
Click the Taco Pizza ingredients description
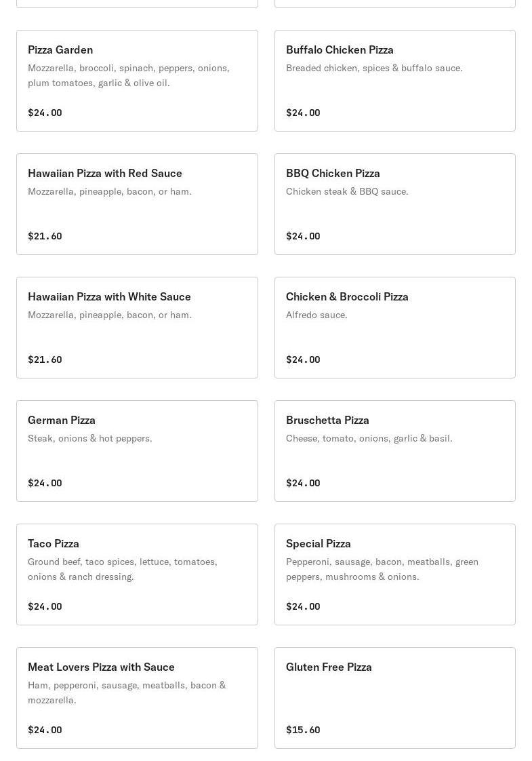(x=123, y=569)
